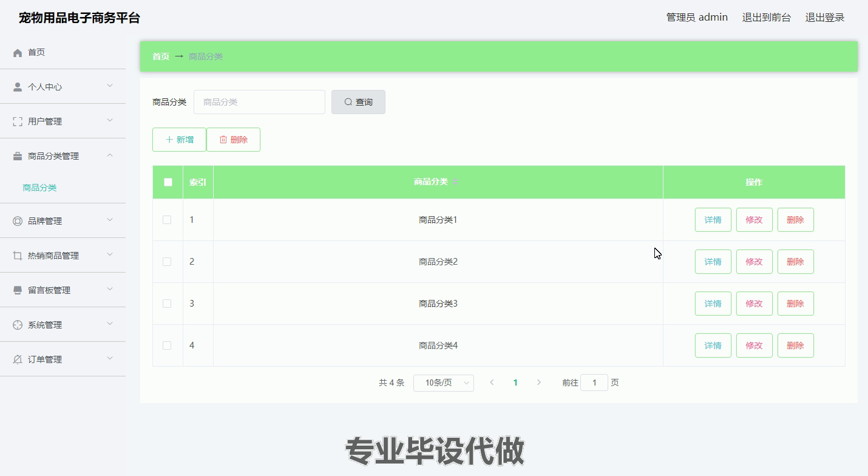Expand the 热销商品管理 submenu chevron

pyautogui.click(x=110, y=254)
